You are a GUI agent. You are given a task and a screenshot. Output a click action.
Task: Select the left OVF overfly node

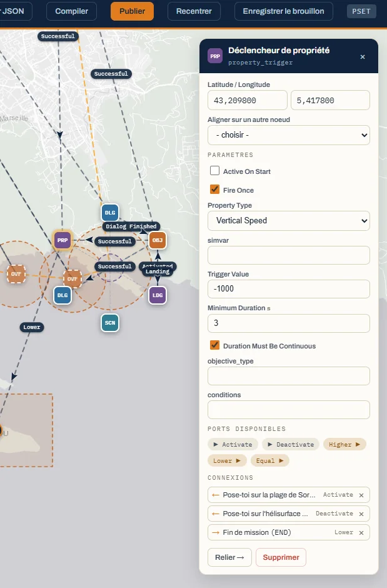point(16,274)
